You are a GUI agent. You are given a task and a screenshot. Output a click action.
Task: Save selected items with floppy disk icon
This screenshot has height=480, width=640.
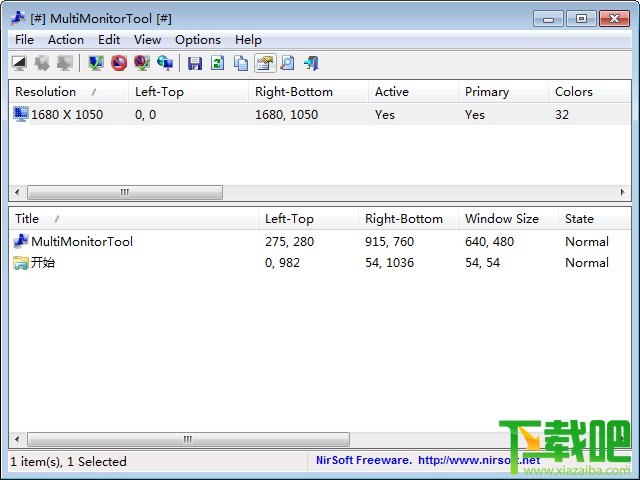click(195, 63)
